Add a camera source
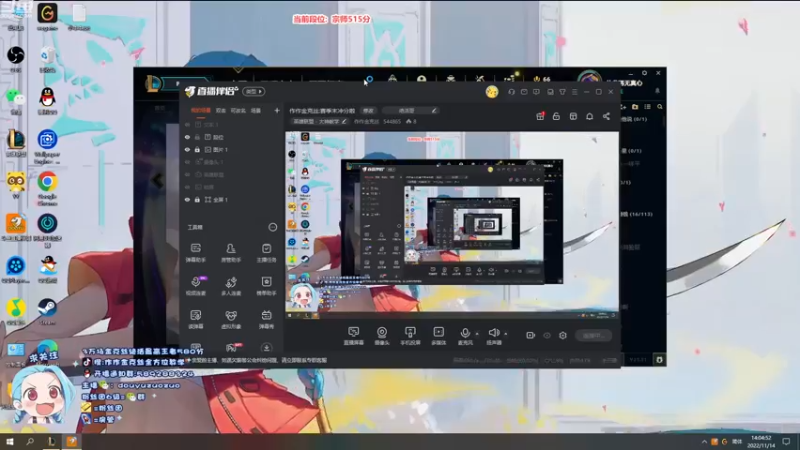Image resolution: width=800 pixels, height=450 pixels. tap(382, 336)
